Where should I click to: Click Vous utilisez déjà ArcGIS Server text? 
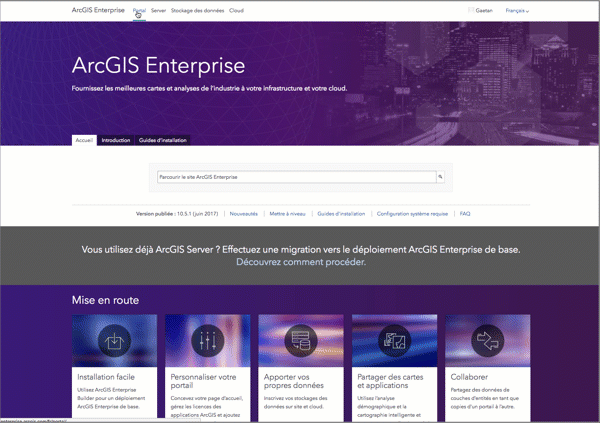coord(301,250)
